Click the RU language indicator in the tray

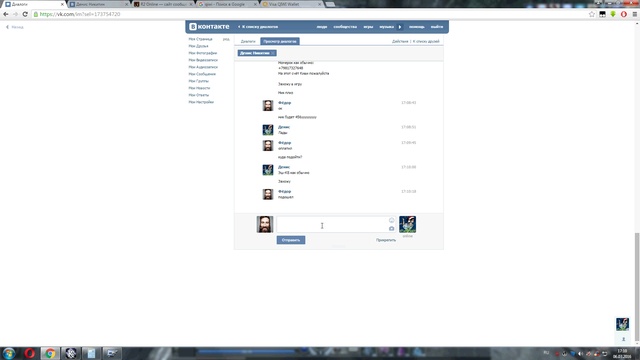coord(546,353)
